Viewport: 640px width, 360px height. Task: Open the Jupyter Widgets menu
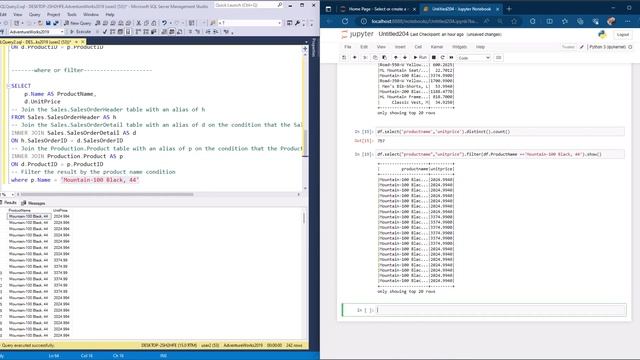tap(459, 47)
